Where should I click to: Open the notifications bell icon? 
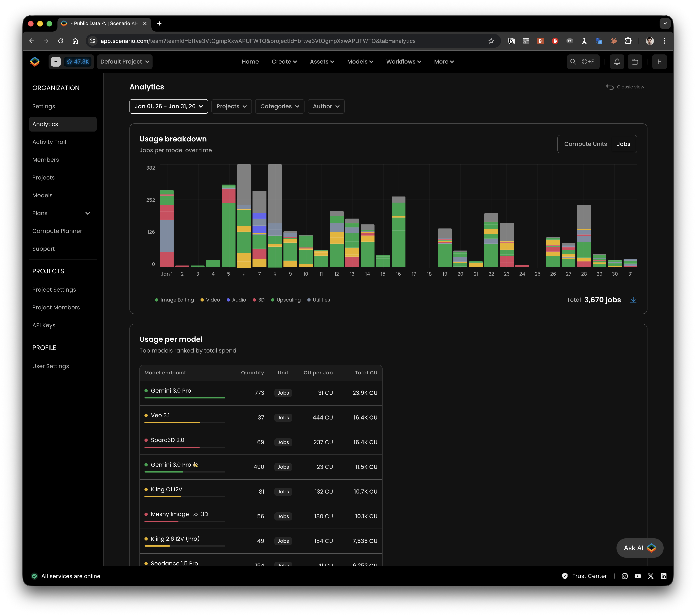click(617, 62)
